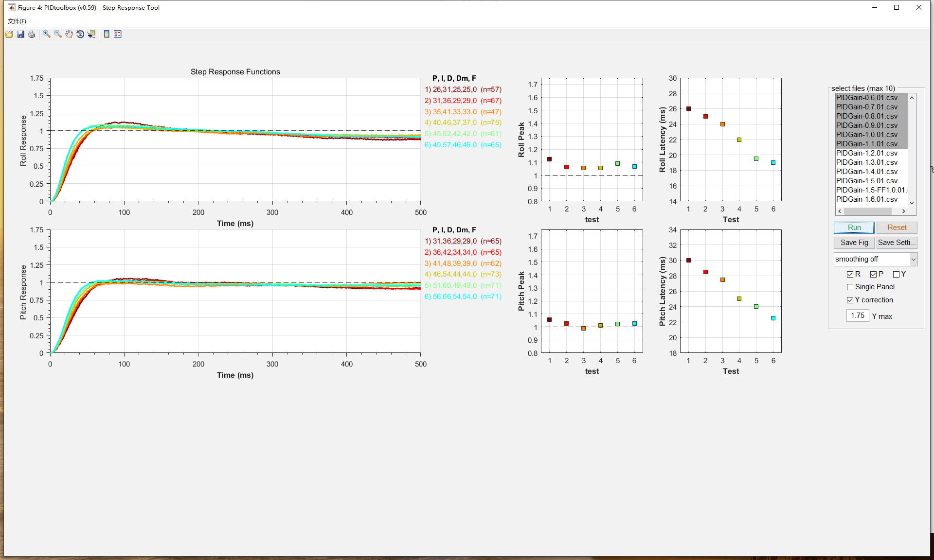Select PIDGain-0.7.01.csv in file list
Image resolution: width=934 pixels, height=560 pixels.
point(871,107)
